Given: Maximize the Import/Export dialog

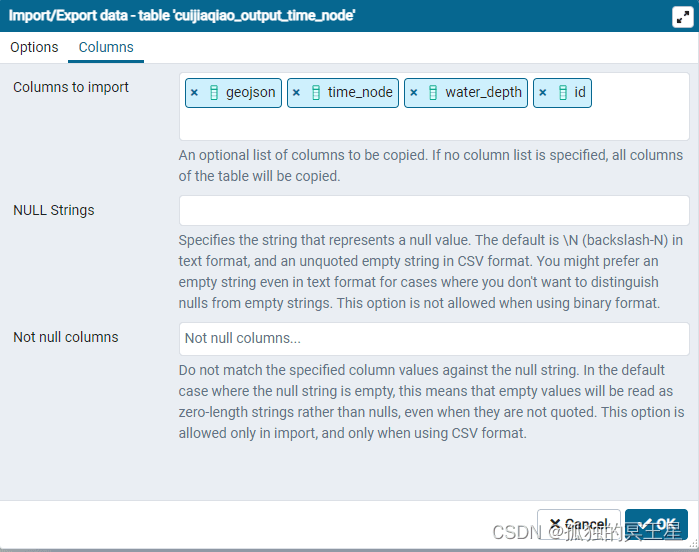Looking at the screenshot, I should point(682,16).
